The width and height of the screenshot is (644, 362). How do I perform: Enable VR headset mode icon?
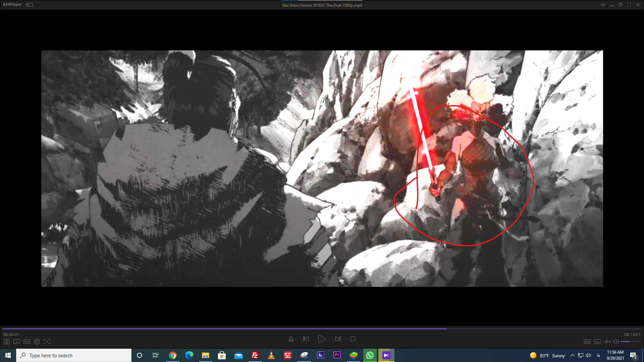27,342
